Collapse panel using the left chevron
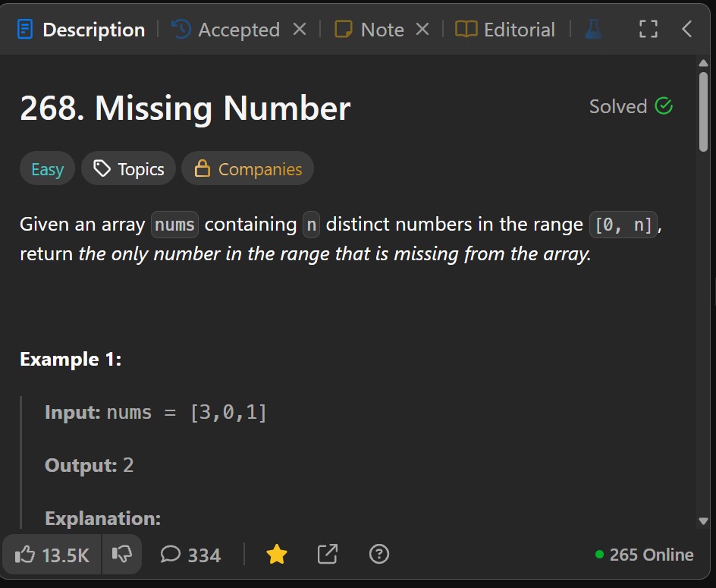 click(x=686, y=30)
